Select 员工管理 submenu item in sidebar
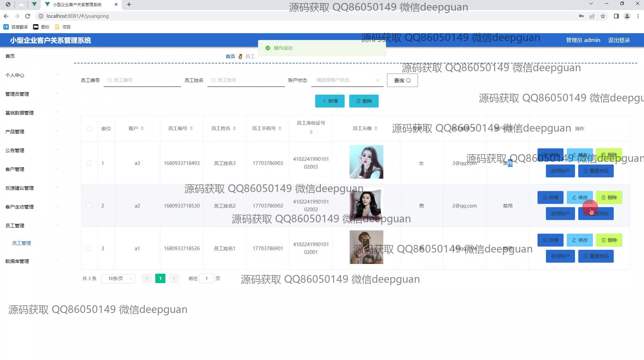This screenshot has height=360, width=644. pyautogui.click(x=21, y=243)
